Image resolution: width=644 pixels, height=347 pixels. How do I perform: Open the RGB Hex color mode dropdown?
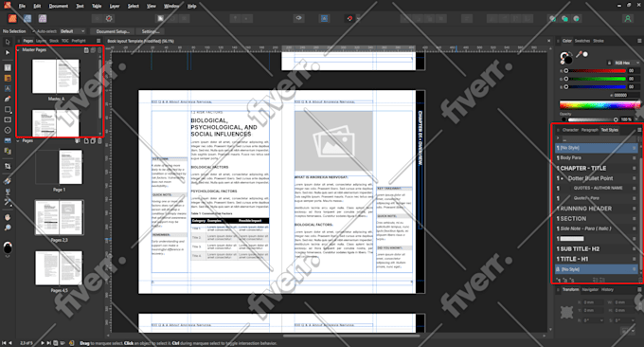[x=627, y=63]
